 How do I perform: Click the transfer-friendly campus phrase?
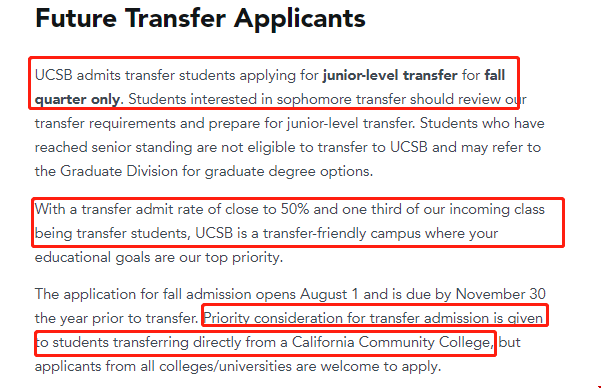(342, 233)
